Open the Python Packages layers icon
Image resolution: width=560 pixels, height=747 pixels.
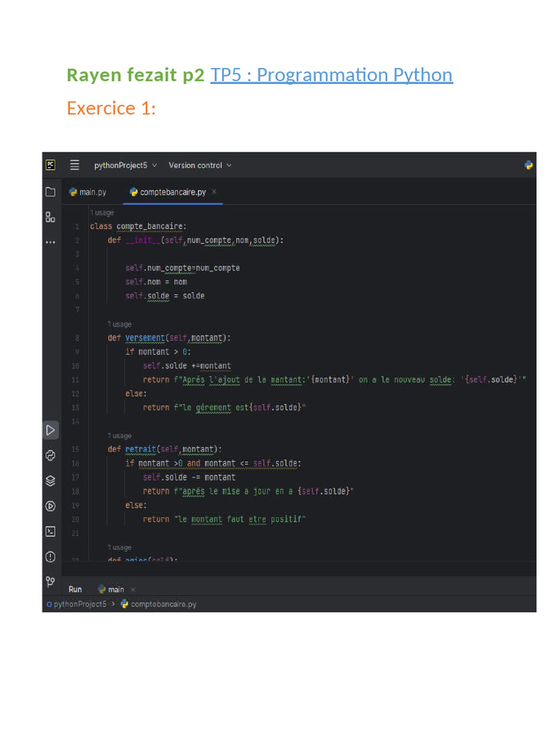50,481
